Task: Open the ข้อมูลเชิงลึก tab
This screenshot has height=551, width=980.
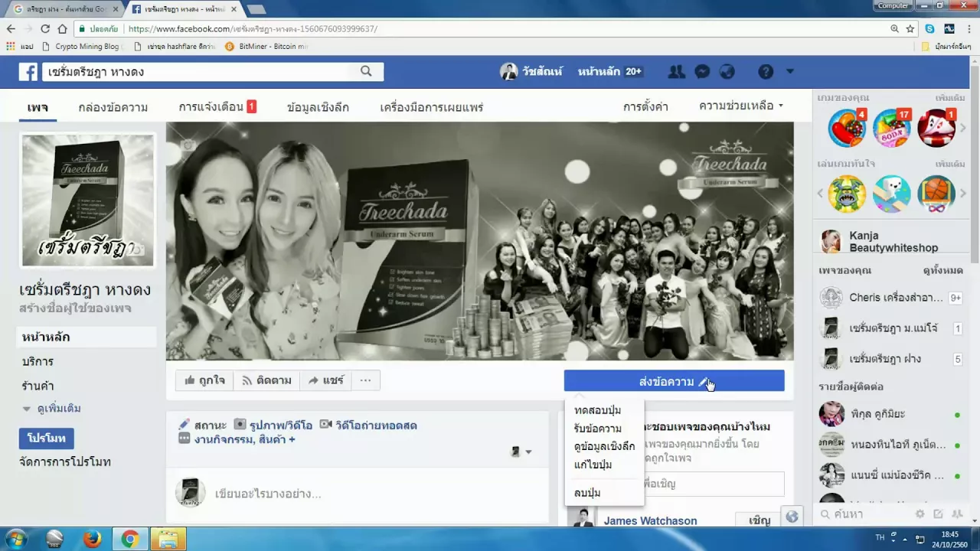Action: coord(318,107)
